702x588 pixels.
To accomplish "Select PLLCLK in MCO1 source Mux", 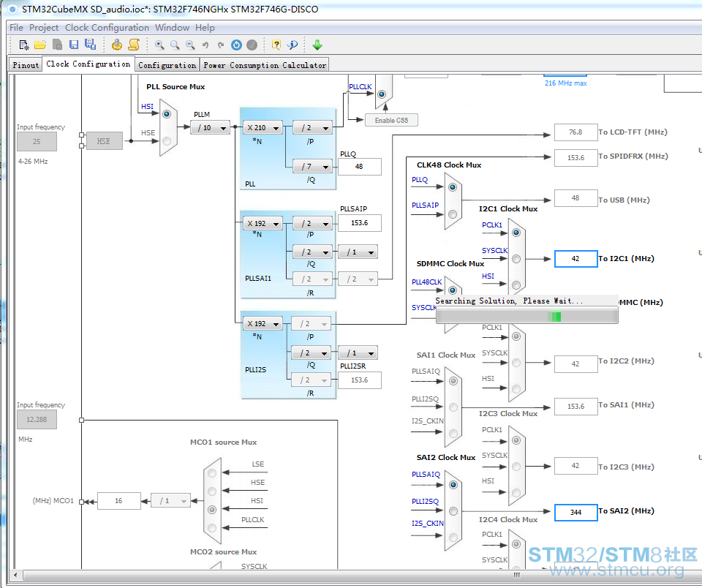I will (x=212, y=527).
